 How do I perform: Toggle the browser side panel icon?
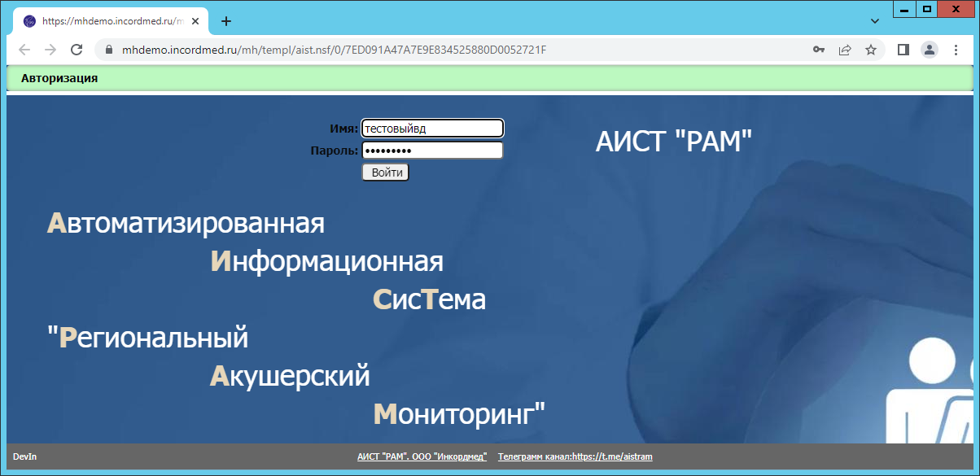[x=903, y=50]
